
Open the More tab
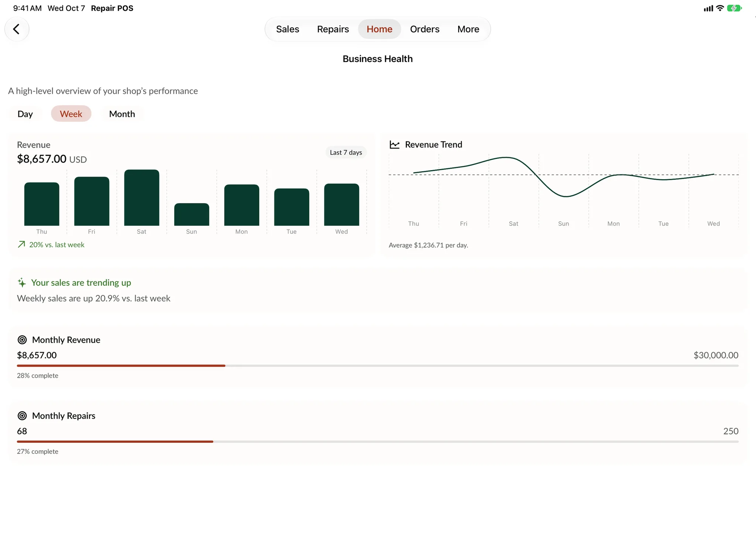pyautogui.click(x=468, y=29)
